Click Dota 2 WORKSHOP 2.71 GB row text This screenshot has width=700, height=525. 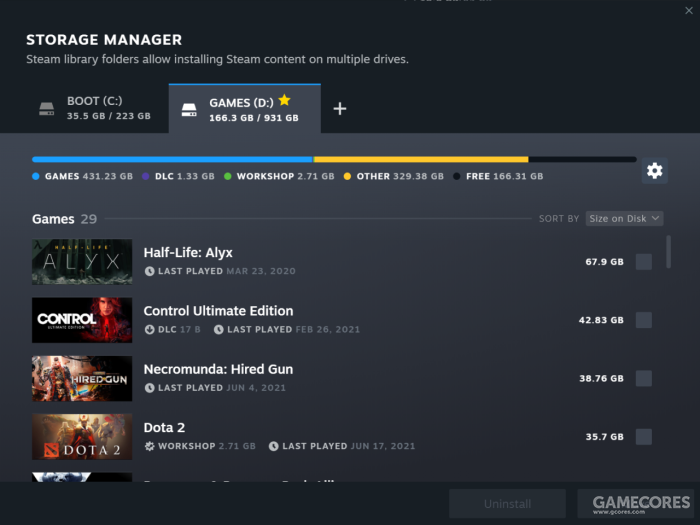(207, 446)
